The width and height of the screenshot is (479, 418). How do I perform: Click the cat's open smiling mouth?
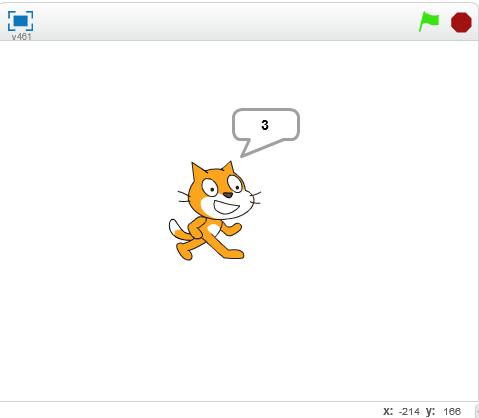click(x=226, y=207)
